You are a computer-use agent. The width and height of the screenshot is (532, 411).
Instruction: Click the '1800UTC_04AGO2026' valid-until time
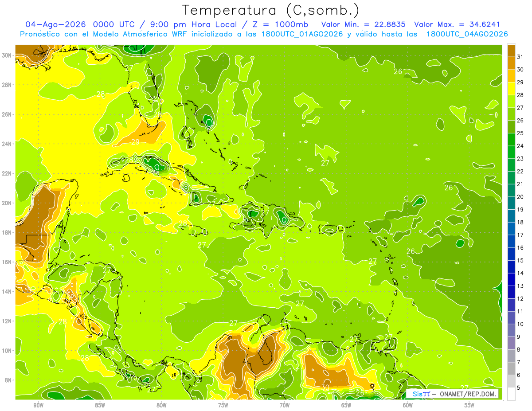pos(467,34)
